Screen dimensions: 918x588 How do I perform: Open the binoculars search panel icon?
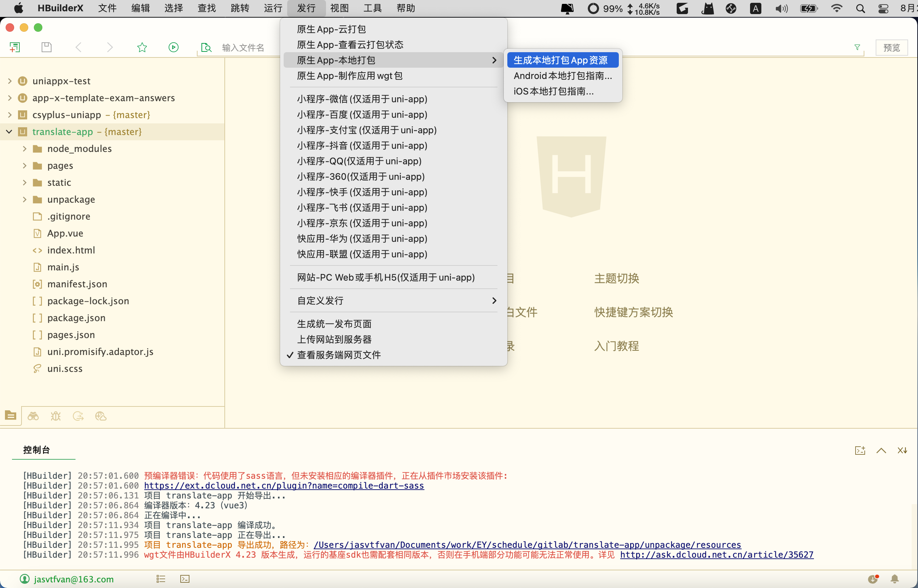pyautogui.click(x=33, y=416)
